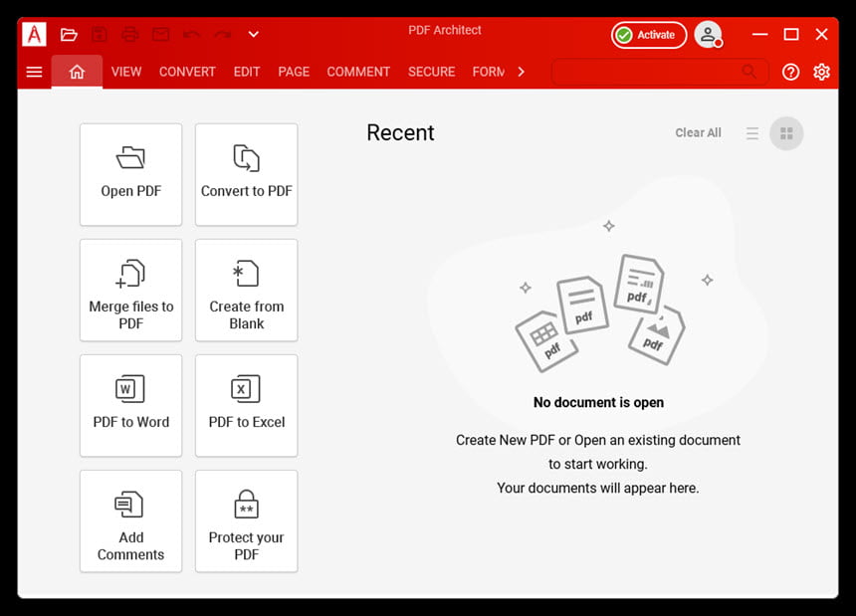Minimize the PDF Architect window
Image resolution: width=856 pixels, height=616 pixels.
pos(759,35)
